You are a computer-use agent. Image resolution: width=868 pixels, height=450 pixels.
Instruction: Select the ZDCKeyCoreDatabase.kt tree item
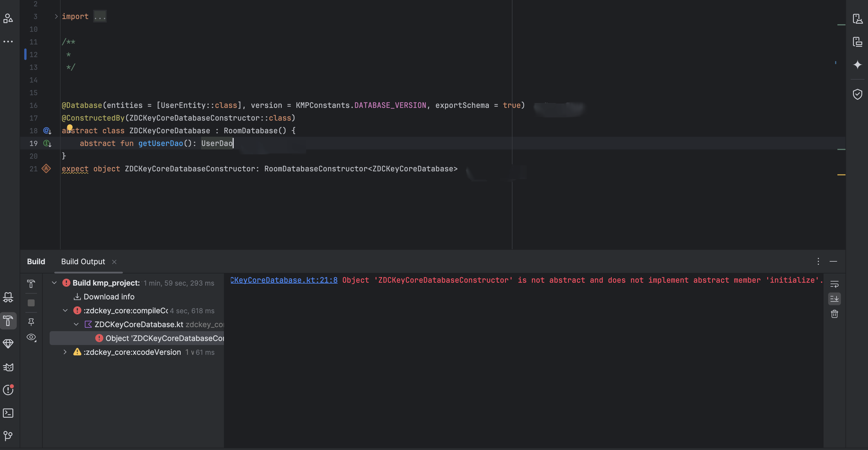tap(139, 324)
